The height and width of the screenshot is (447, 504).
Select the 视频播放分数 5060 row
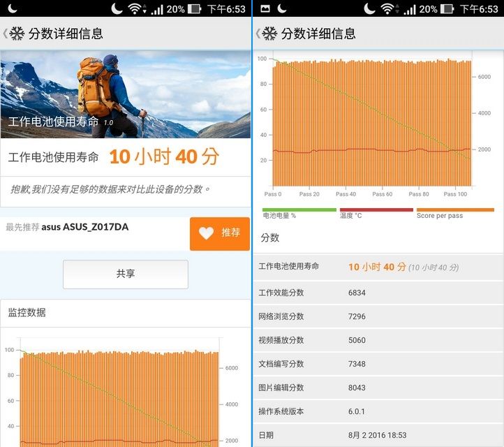pos(378,340)
